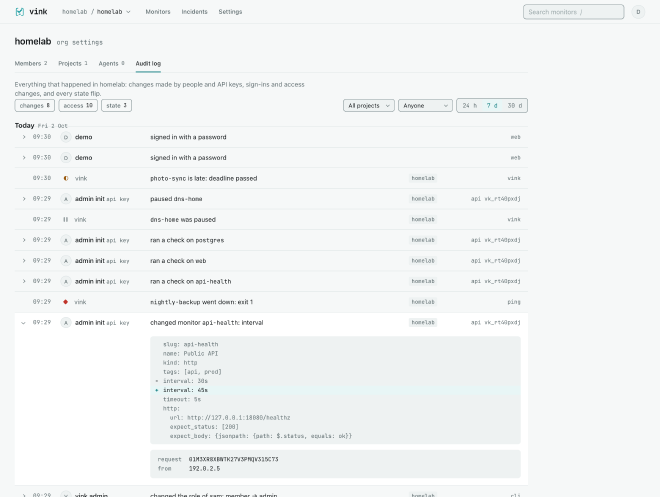
Task: Expand the ran a check on web entry
Action: pos(24,261)
